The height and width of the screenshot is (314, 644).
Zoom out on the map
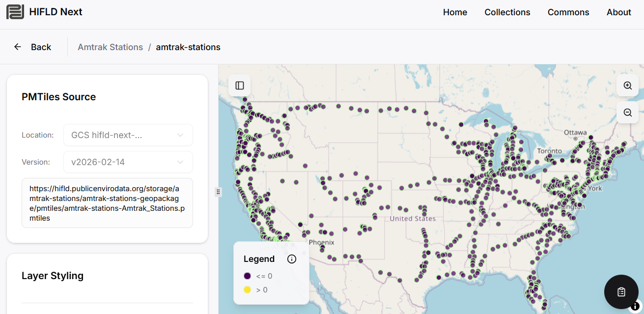627,113
